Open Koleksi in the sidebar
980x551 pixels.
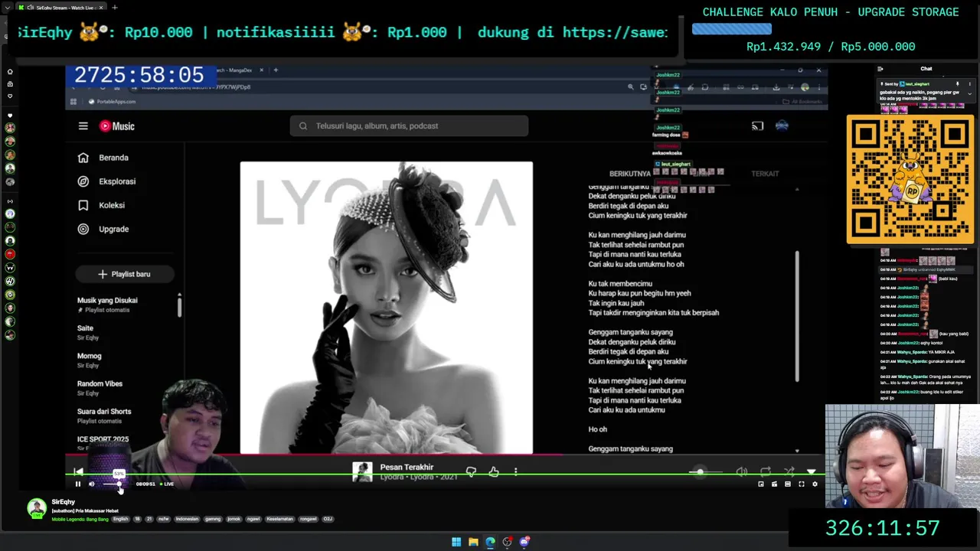click(111, 205)
